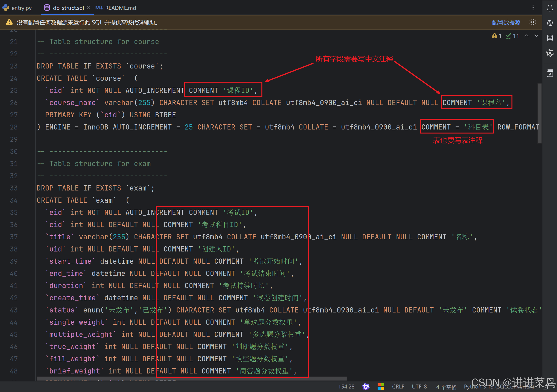
Task: Click the horizontal scrollbar under the editor
Action: click(192, 378)
